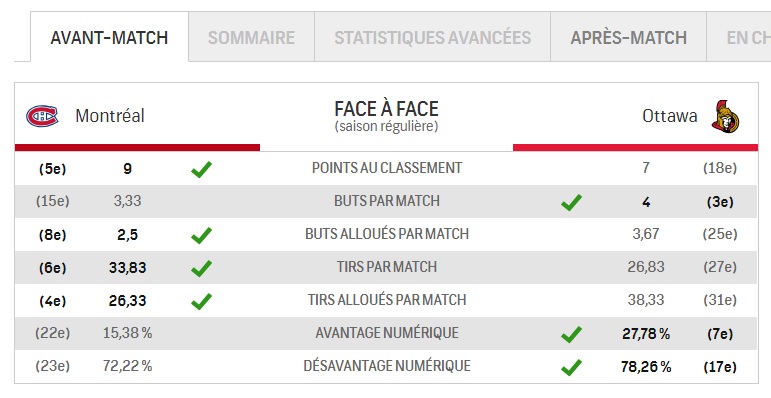The height and width of the screenshot is (398, 771).
Task: Click the checkmark next to Montréal's 33,83 shots
Action: [x=202, y=268]
